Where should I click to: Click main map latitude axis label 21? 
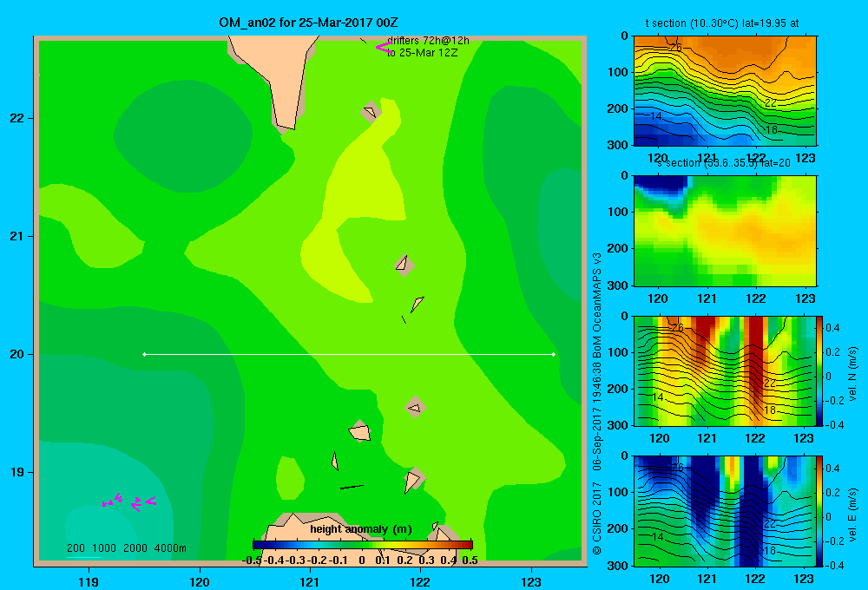pyautogui.click(x=16, y=236)
